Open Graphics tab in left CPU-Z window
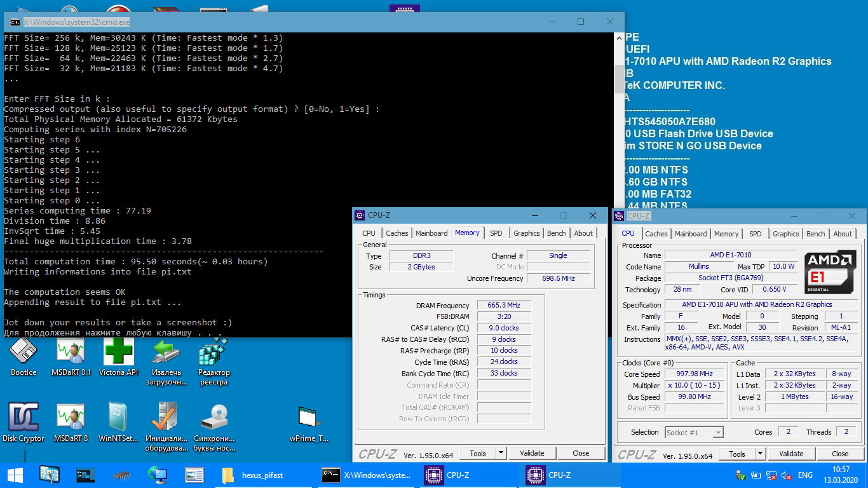The image size is (868, 488). click(x=526, y=233)
